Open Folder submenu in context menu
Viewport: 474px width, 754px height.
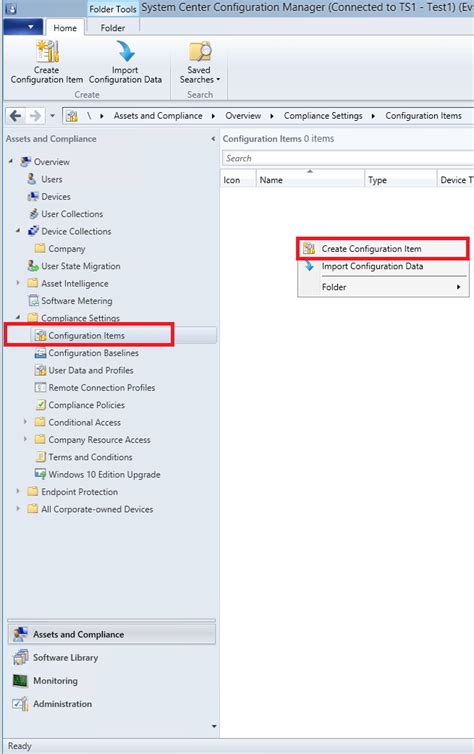[383, 287]
